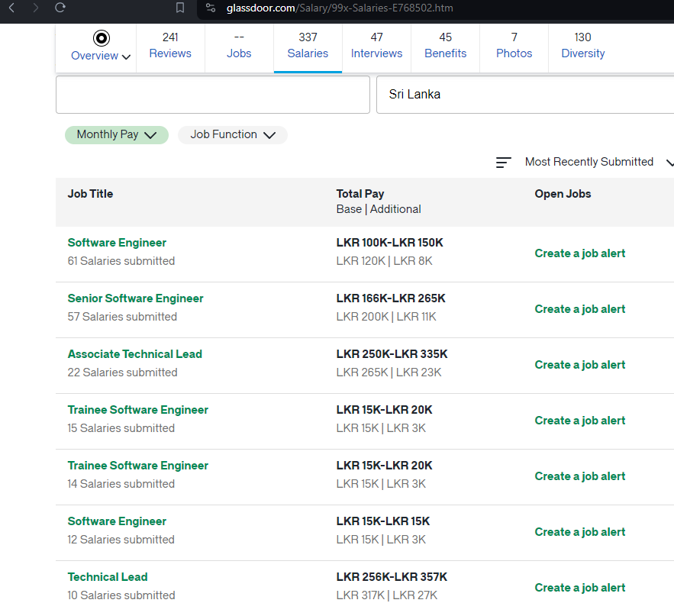Create job alert for 61-salary Software Engineer
The image size is (674, 616).
pyautogui.click(x=580, y=253)
